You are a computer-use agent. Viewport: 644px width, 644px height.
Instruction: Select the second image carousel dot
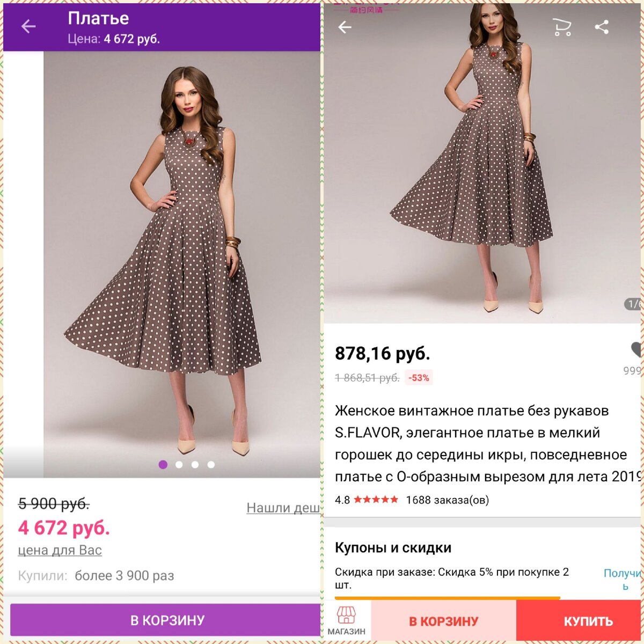pyautogui.click(x=179, y=464)
